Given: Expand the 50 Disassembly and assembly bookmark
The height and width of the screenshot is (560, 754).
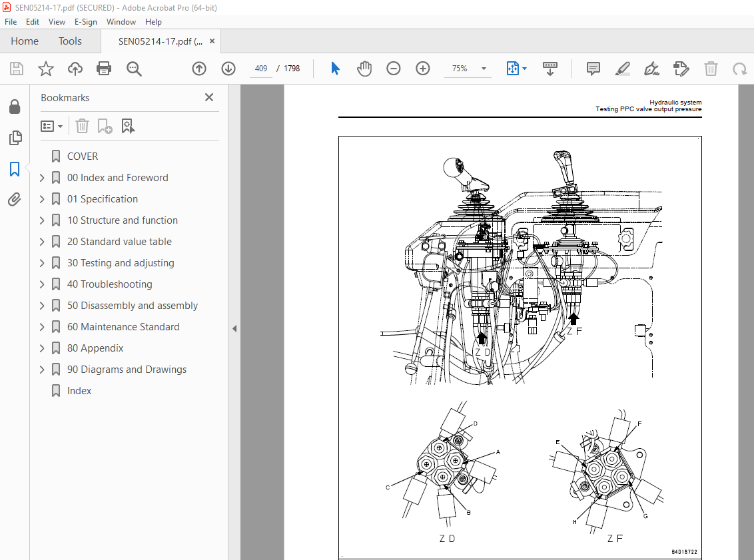Looking at the screenshot, I should click(x=42, y=306).
